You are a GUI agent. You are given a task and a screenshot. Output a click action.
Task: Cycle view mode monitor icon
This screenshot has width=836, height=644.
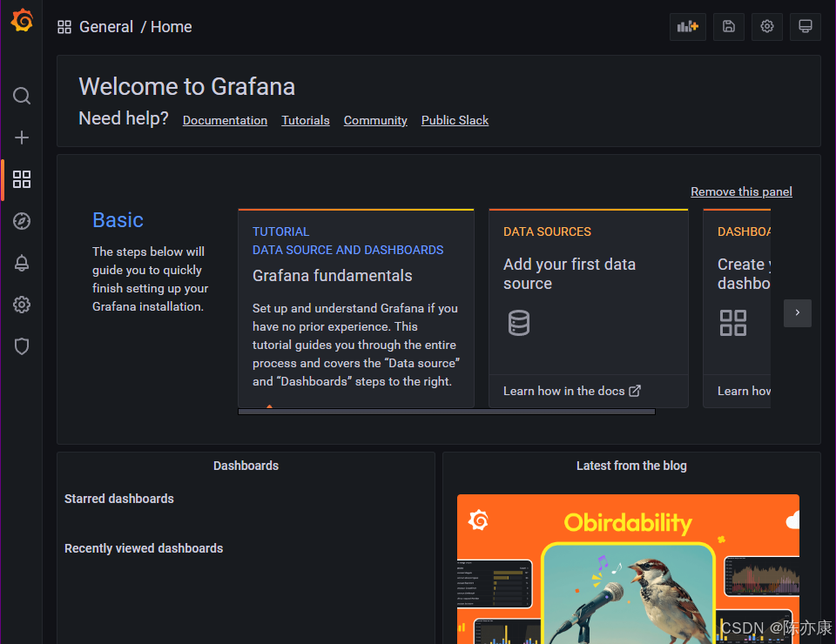point(806,27)
